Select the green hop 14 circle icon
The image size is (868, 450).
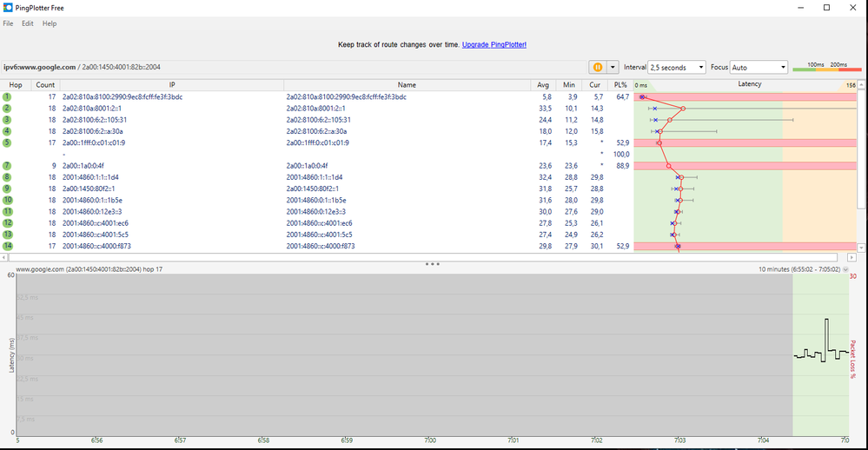7,246
